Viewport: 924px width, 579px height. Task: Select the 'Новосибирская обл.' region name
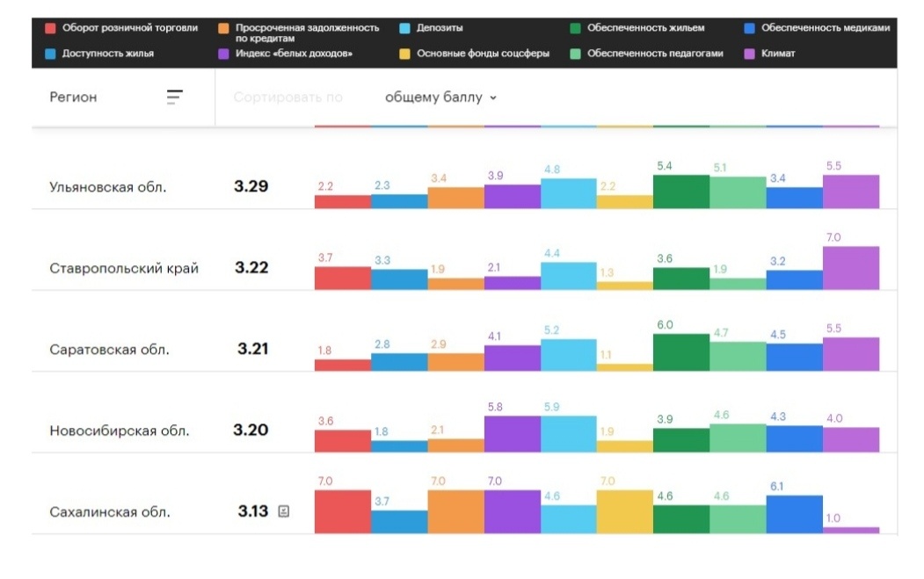coord(119,431)
